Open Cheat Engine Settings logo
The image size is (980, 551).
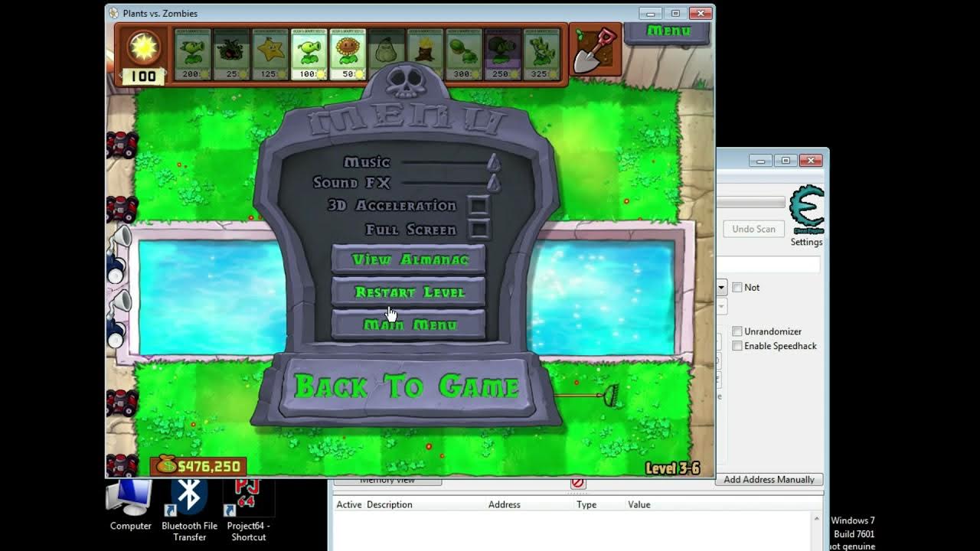point(807,210)
